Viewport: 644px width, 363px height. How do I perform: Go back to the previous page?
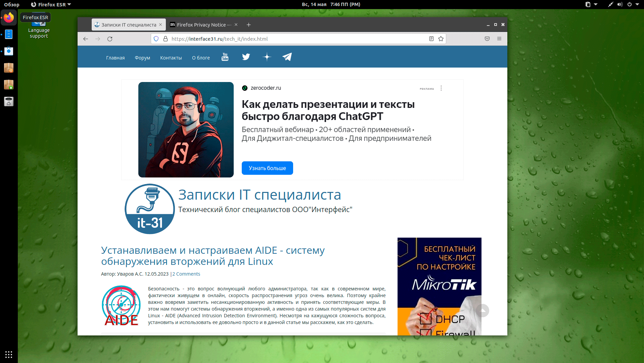[x=86, y=39]
